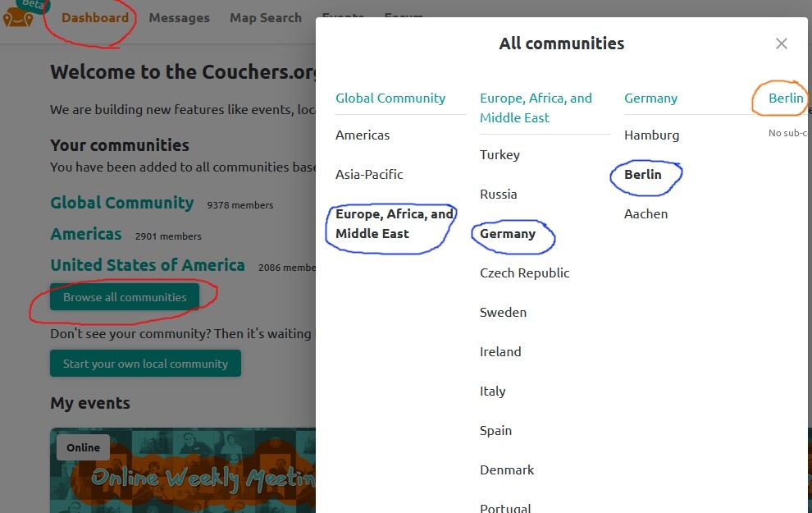Select the bold Europe, Africa, and Middle East item
Viewport: 812px width, 513px height.
tap(395, 224)
